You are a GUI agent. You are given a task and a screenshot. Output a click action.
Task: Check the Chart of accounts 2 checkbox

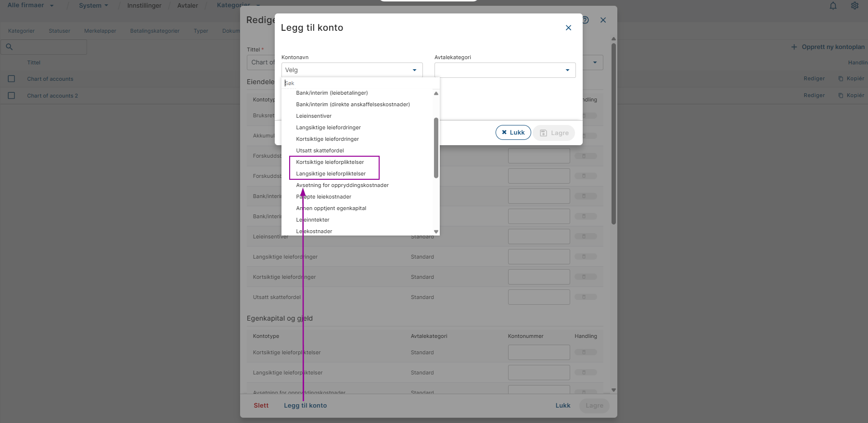(12, 96)
